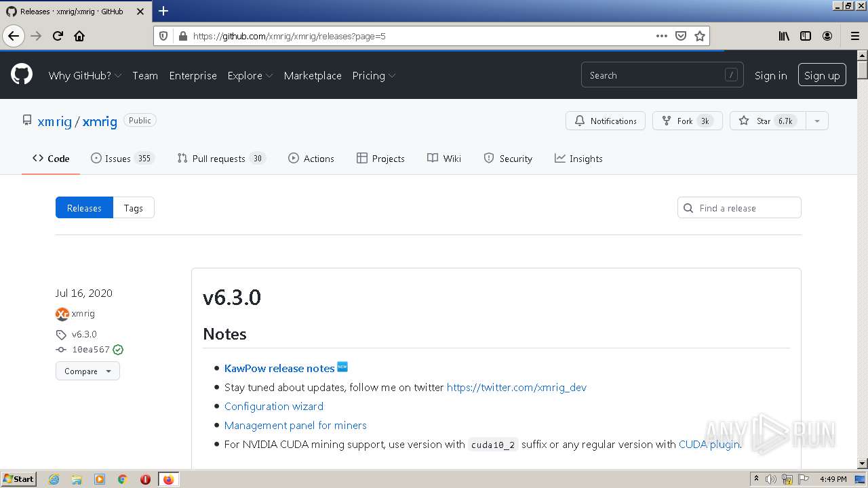This screenshot has height=488, width=868.
Task: Open commit 10ea567
Action: click(91, 350)
